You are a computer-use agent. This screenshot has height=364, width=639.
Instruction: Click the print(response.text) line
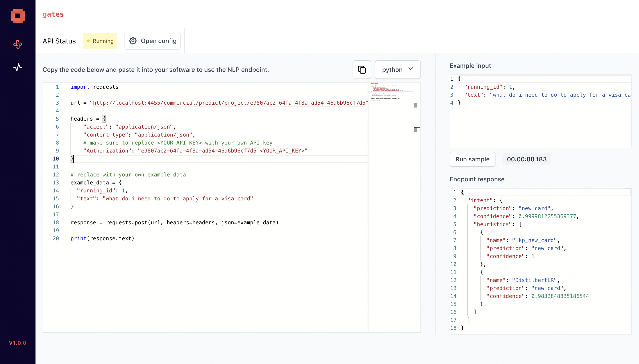click(102, 239)
